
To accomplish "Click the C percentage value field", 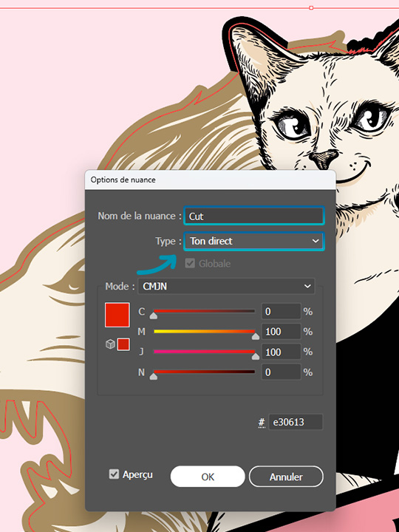I will (x=281, y=312).
